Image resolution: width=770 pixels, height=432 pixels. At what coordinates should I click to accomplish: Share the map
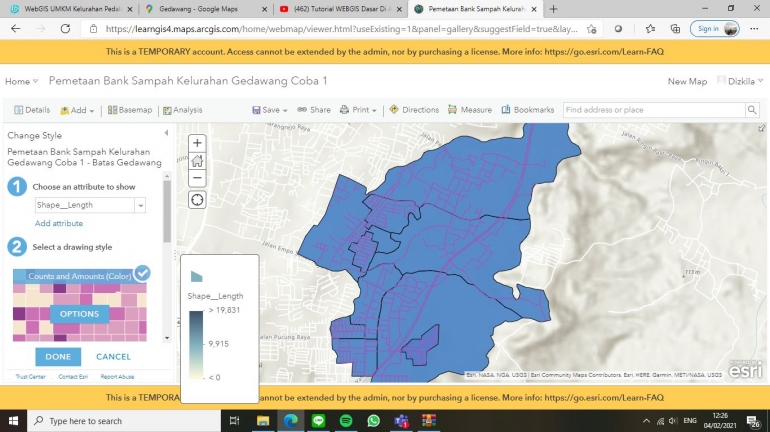313,110
